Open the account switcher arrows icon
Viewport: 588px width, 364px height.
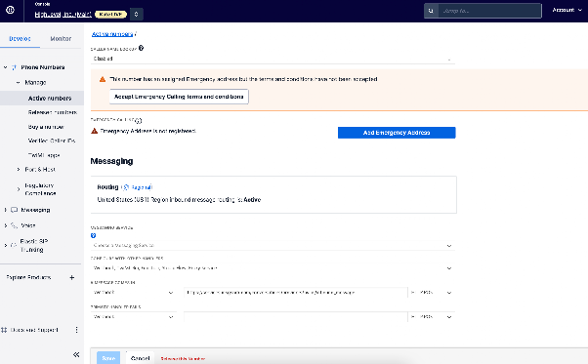click(x=136, y=15)
